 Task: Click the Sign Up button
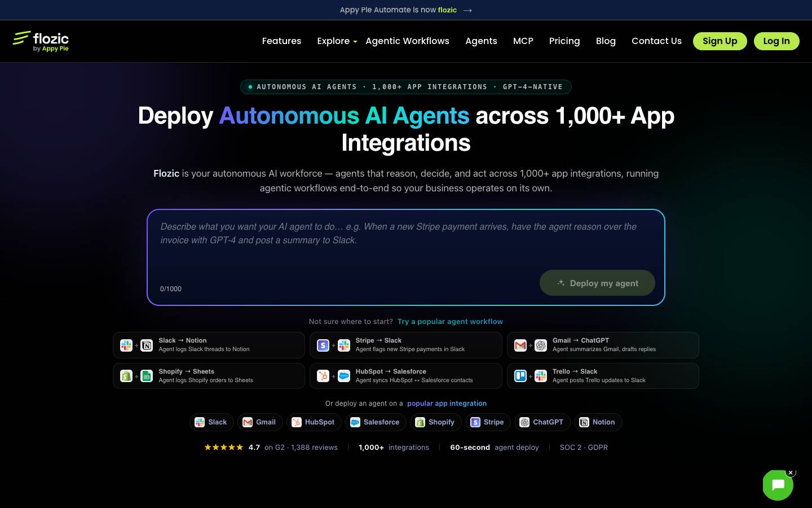coord(720,41)
